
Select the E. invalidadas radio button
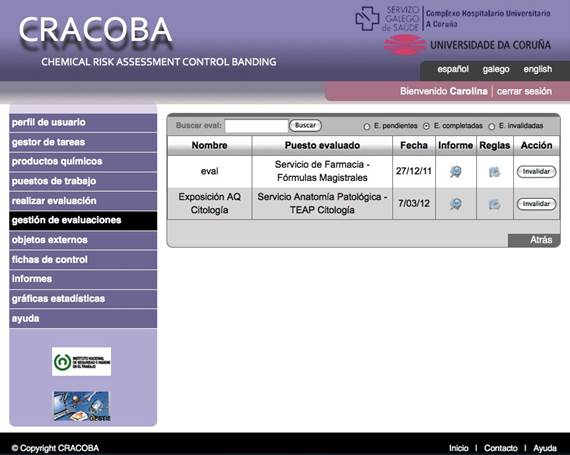click(491, 126)
